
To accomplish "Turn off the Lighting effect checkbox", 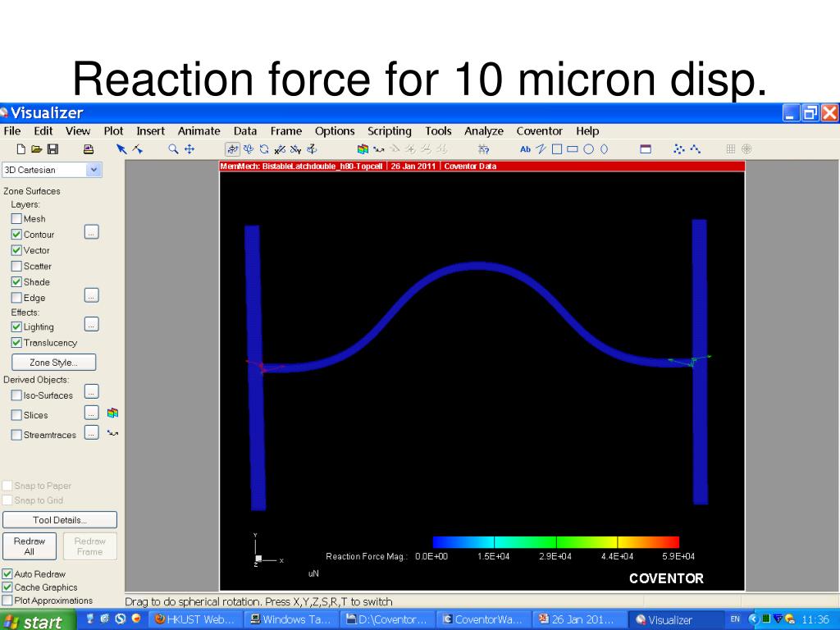I will coord(16,326).
